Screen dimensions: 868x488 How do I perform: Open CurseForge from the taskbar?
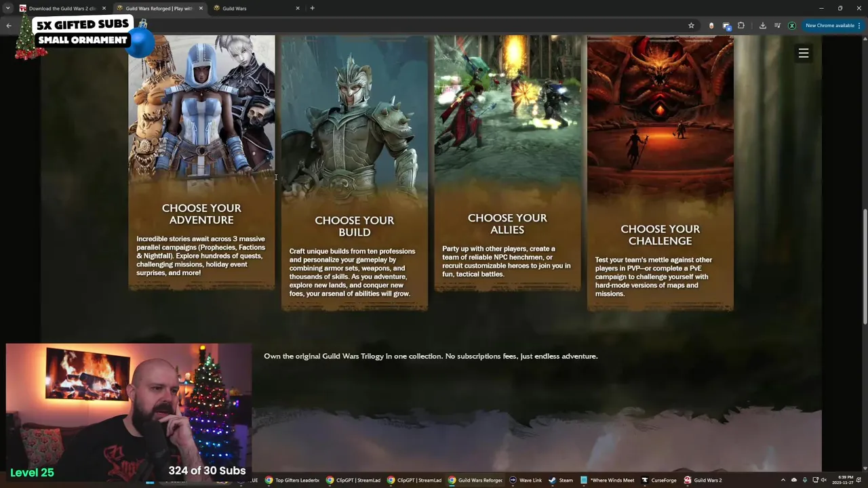click(659, 481)
